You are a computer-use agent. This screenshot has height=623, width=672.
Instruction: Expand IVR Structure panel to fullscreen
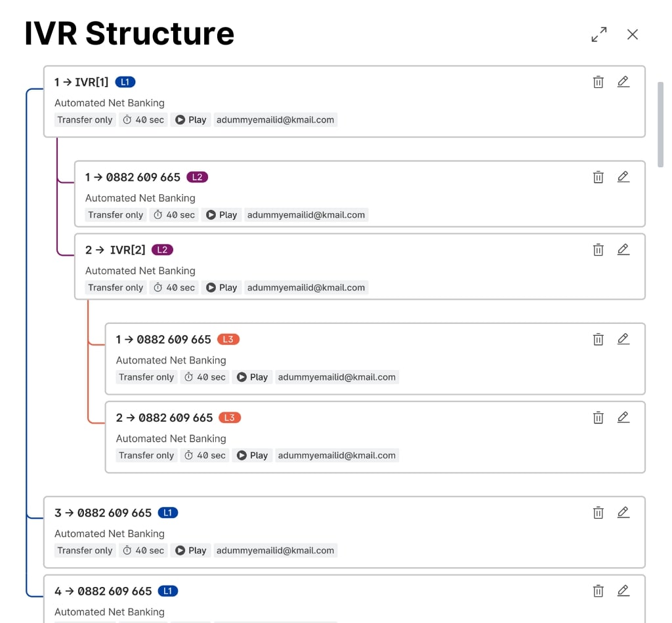(x=598, y=35)
